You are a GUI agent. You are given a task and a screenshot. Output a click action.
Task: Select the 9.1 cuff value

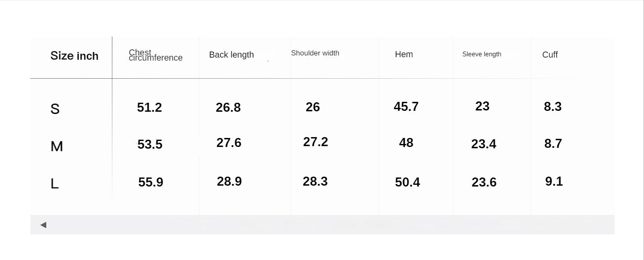(554, 181)
